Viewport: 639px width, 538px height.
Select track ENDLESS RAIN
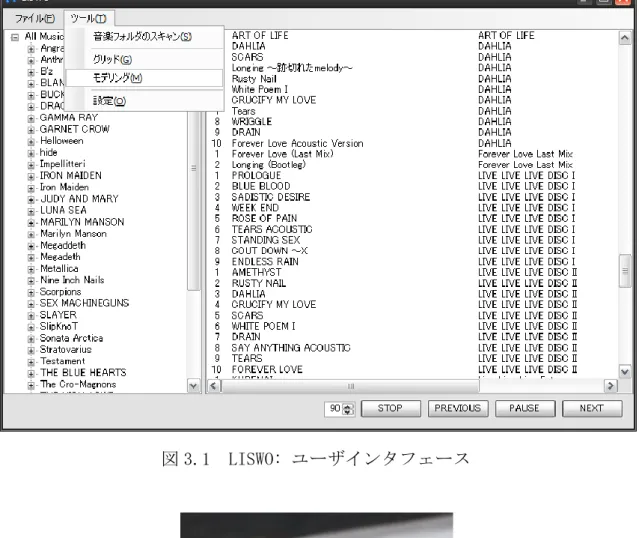point(265,262)
